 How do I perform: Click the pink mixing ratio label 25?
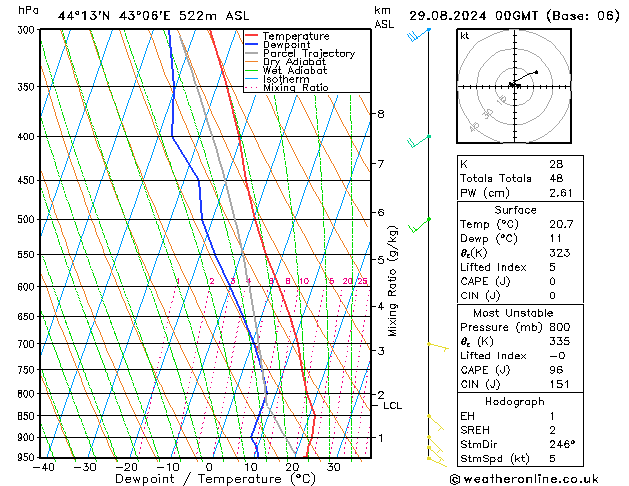point(362,281)
